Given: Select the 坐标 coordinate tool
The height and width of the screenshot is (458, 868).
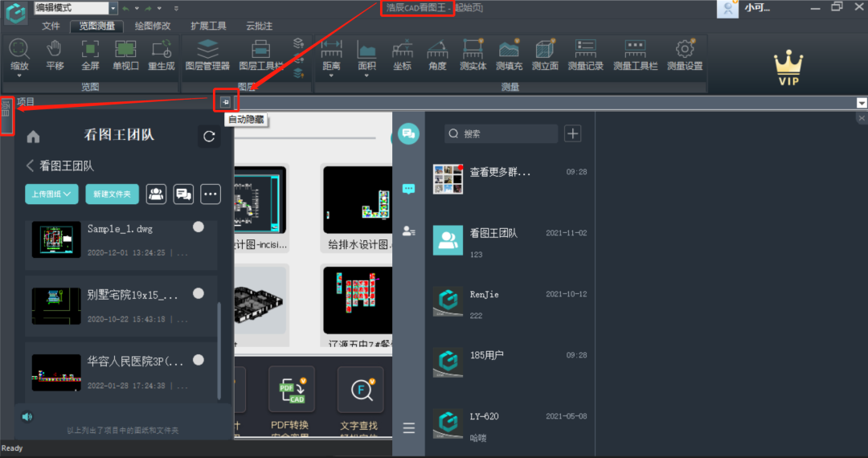Looking at the screenshot, I should (x=403, y=55).
